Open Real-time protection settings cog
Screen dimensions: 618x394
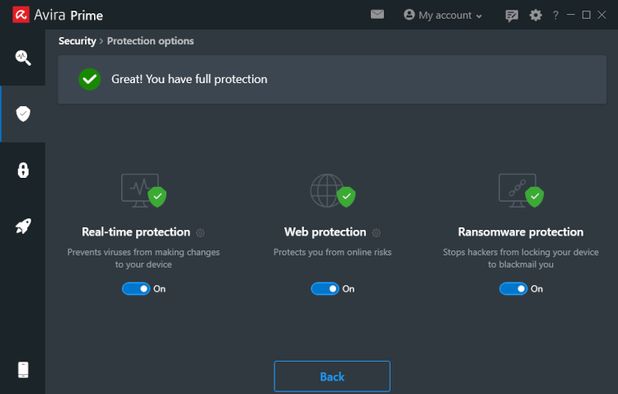tap(200, 233)
